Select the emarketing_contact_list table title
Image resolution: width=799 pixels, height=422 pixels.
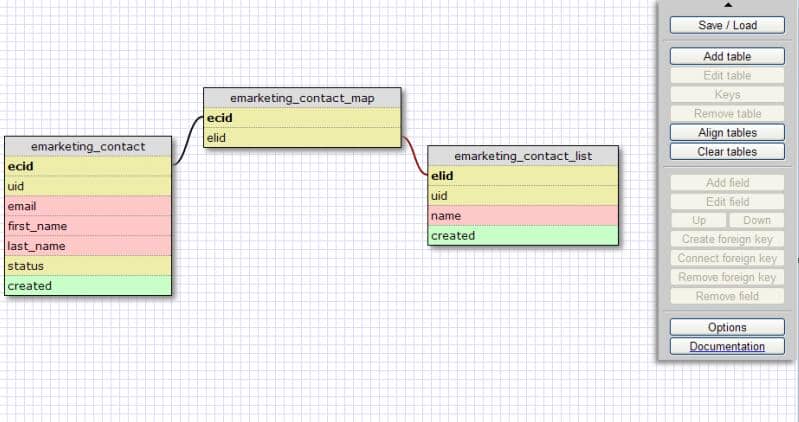click(523, 156)
